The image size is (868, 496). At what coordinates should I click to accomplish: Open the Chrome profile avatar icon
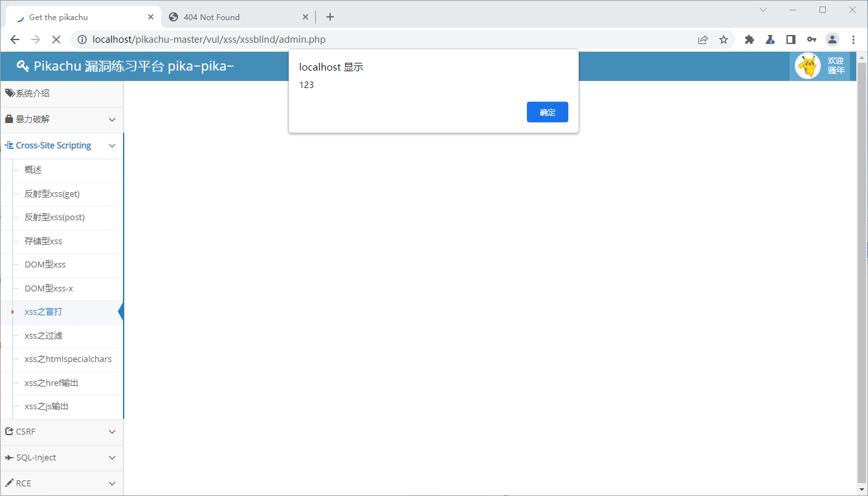832,39
